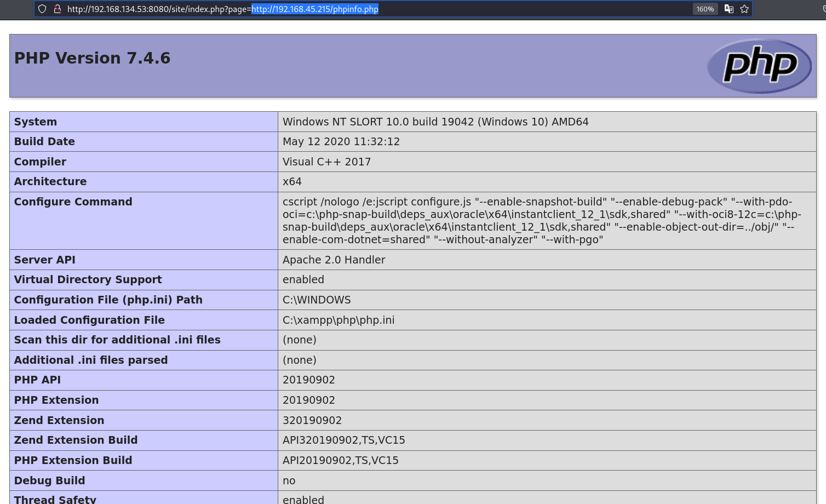Select '(none)' value in Scan this dir row
This screenshot has height=504, width=826.
[x=300, y=340]
